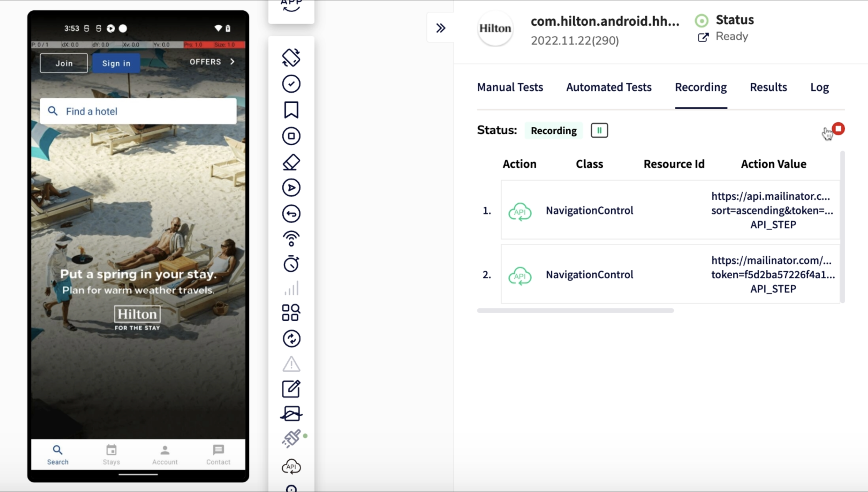Click the bookmark icon in the toolbar
Image resolution: width=868 pixels, height=492 pixels.
tap(291, 110)
